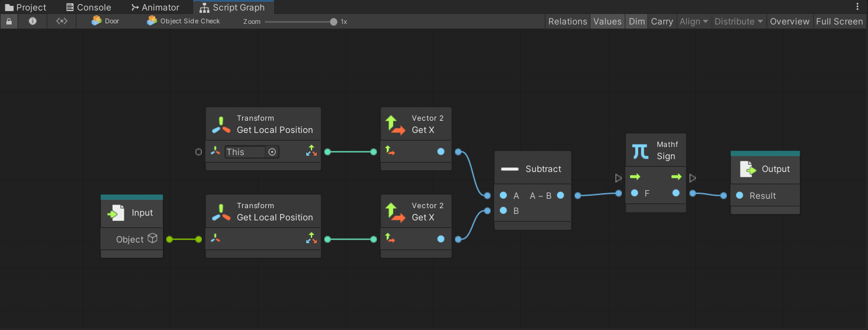Click the Pi icon on Mathf Sign node
The width and height of the screenshot is (868, 330).
(x=640, y=151)
